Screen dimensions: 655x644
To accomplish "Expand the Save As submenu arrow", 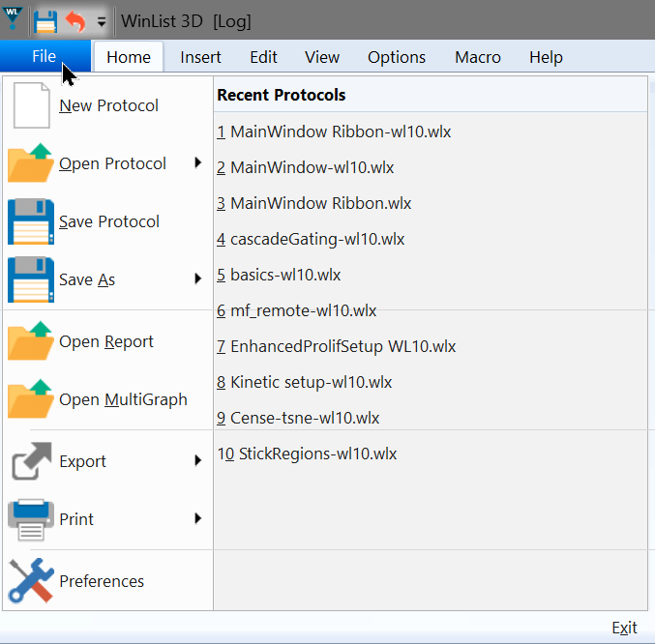I will (x=197, y=278).
